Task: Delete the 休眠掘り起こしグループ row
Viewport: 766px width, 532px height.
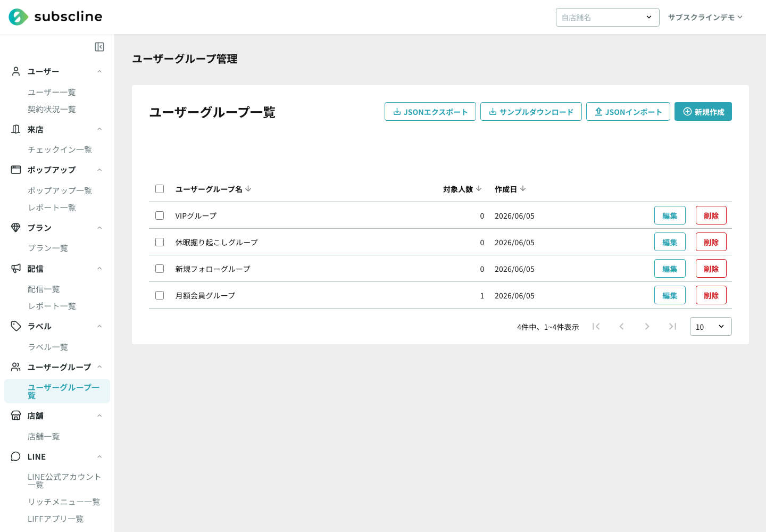Action: tap(711, 242)
